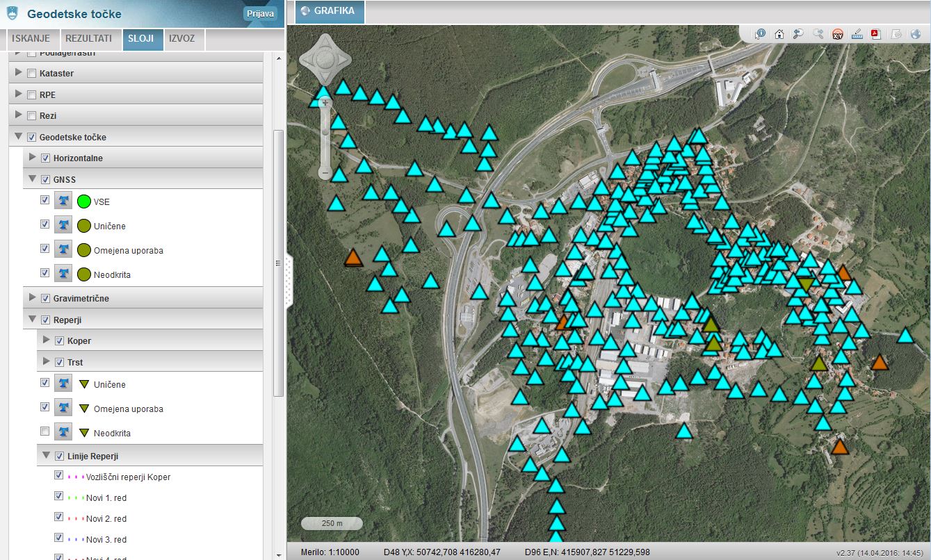Expand the Gravimetrične group
Viewport: 931px width, 560px height.
33,298
